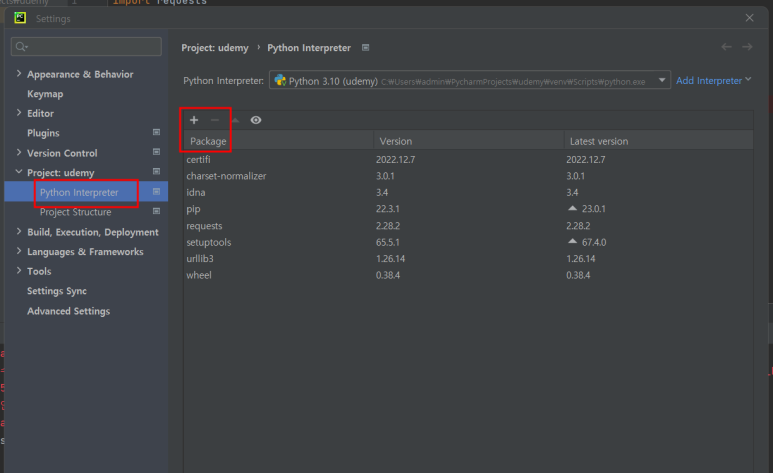Click the PyCharm logo in Settings title bar
This screenshot has width=773, height=473.
20,18
